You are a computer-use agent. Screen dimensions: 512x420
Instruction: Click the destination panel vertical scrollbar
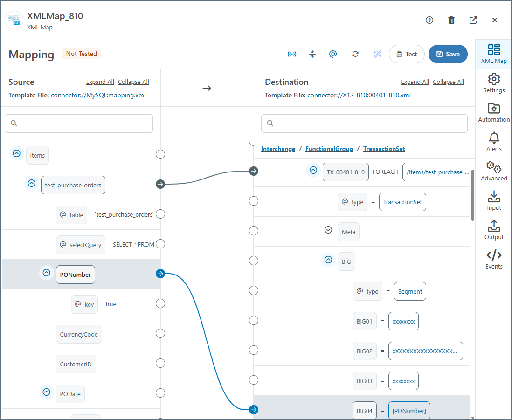coord(473,196)
